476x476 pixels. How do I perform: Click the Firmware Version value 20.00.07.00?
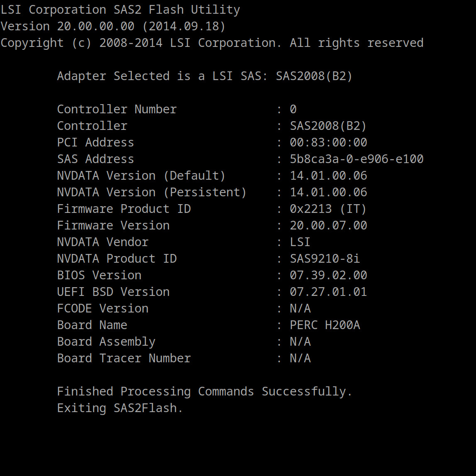pyautogui.click(x=328, y=225)
